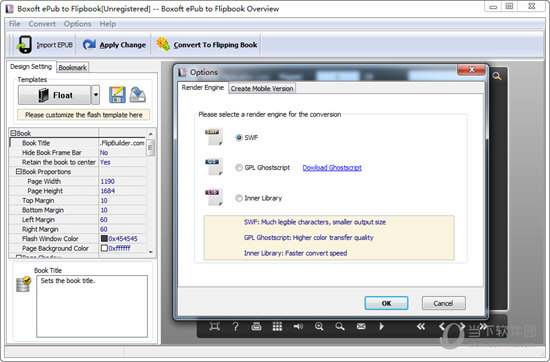This screenshot has height=362, width=550.
Task: Collapse the Book property group
Action: [x=13, y=133]
